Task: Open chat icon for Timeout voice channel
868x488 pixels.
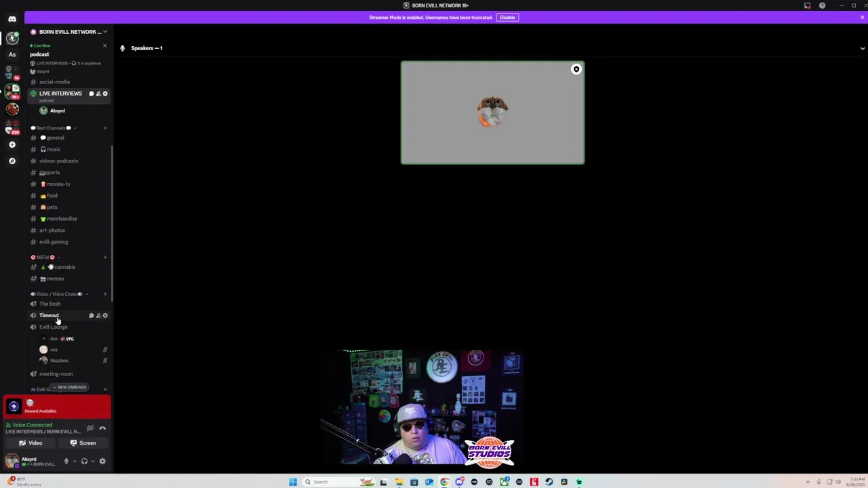Action: point(92,315)
